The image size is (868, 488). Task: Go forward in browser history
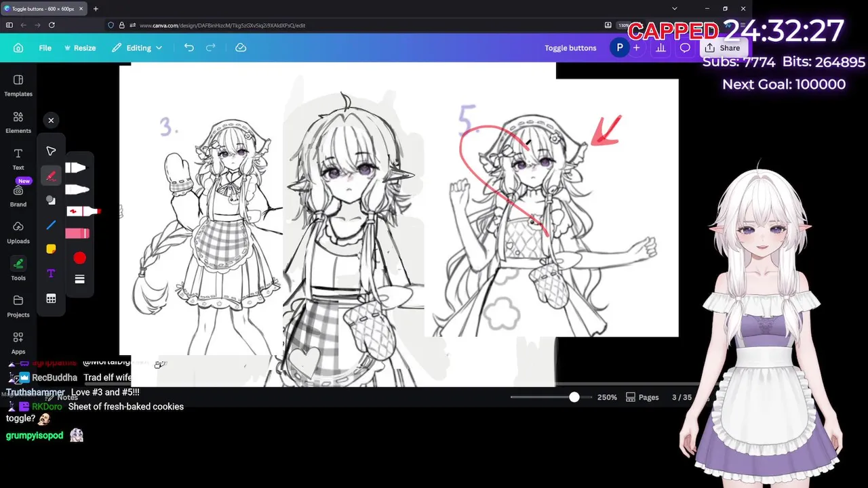tap(37, 25)
